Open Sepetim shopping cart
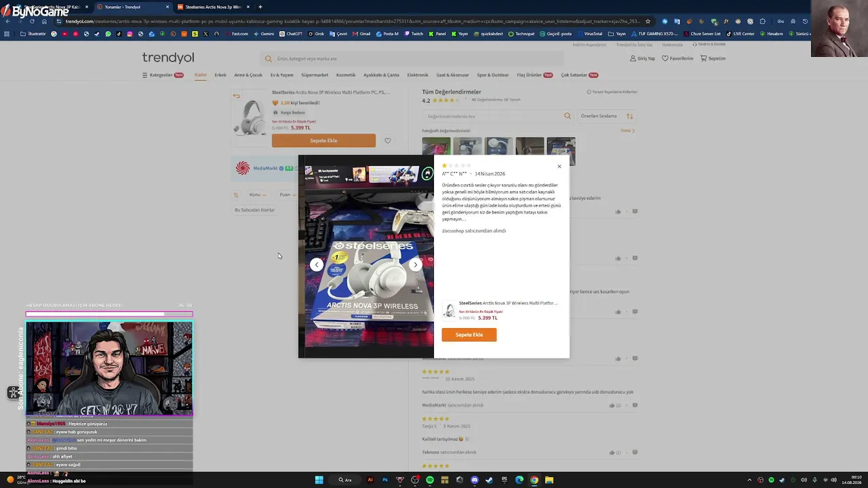This screenshot has height=488, width=868. click(x=713, y=58)
